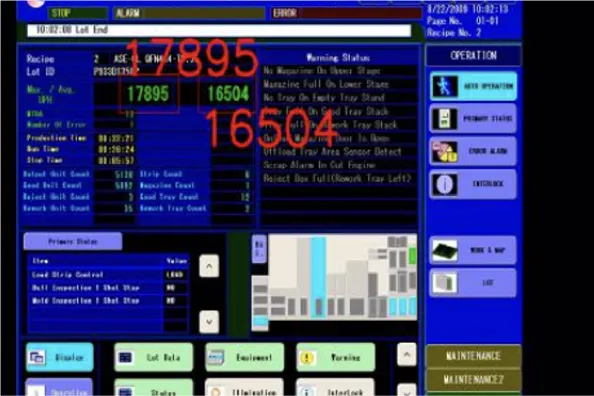Select the Display mode button
594x396 pixels.
tap(59, 357)
